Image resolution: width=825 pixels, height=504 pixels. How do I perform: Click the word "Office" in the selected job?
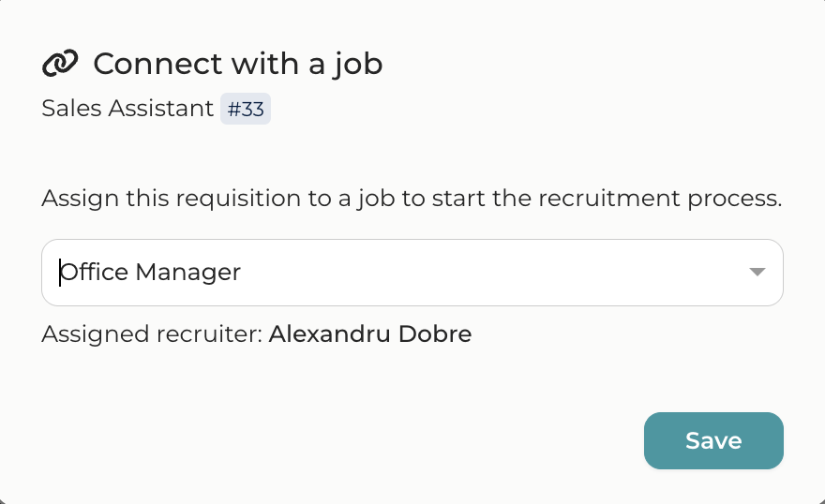point(95,273)
